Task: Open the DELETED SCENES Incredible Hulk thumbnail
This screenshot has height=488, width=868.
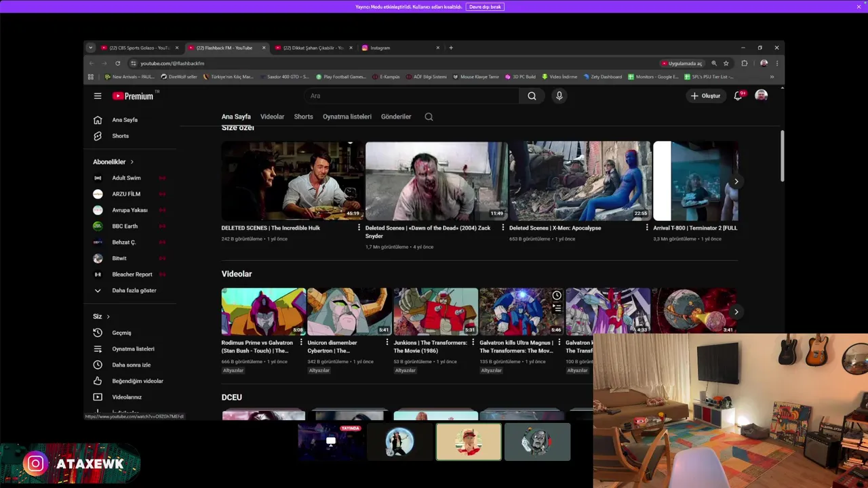Action: [x=292, y=180]
